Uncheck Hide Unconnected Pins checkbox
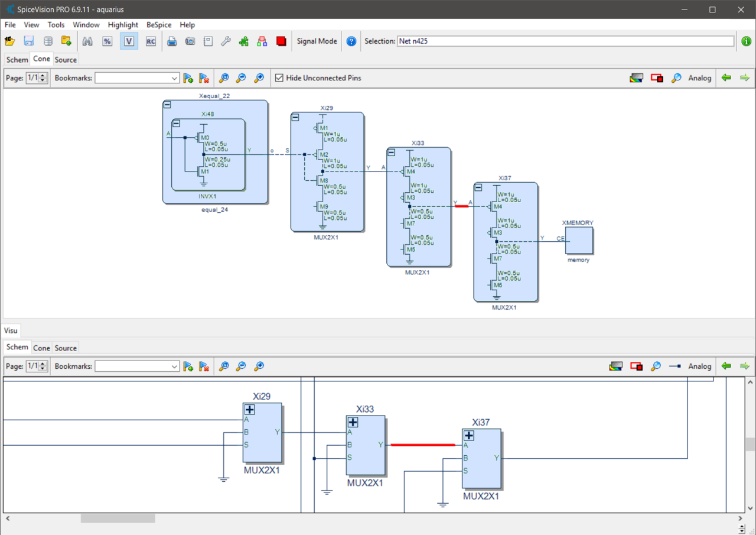This screenshot has height=535, width=756. click(x=279, y=78)
